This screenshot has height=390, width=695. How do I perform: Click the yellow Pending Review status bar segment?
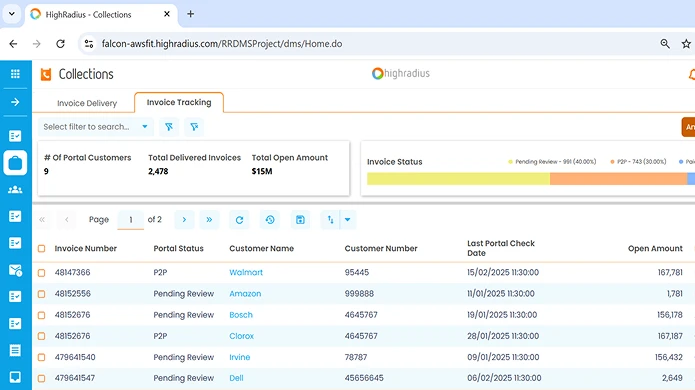[458, 179]
